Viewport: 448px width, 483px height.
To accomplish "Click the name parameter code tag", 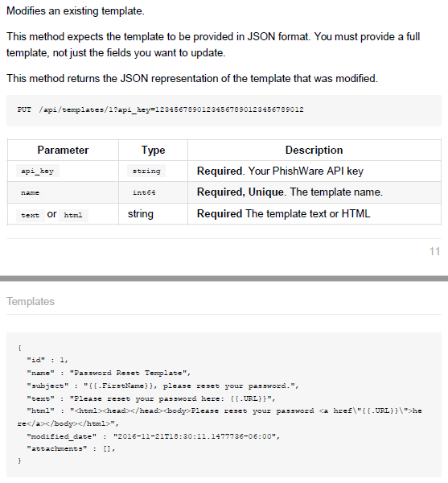I will (30, 193).
